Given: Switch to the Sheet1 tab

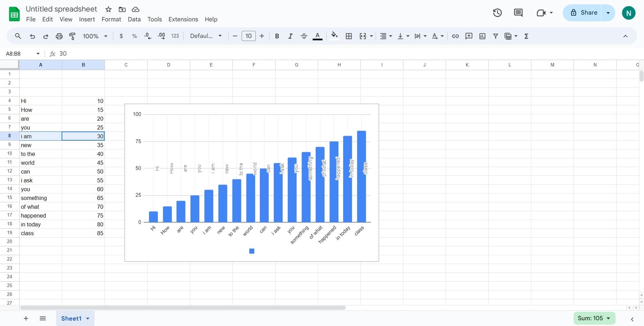Looking at the screenshot, I should click(72, 318).
